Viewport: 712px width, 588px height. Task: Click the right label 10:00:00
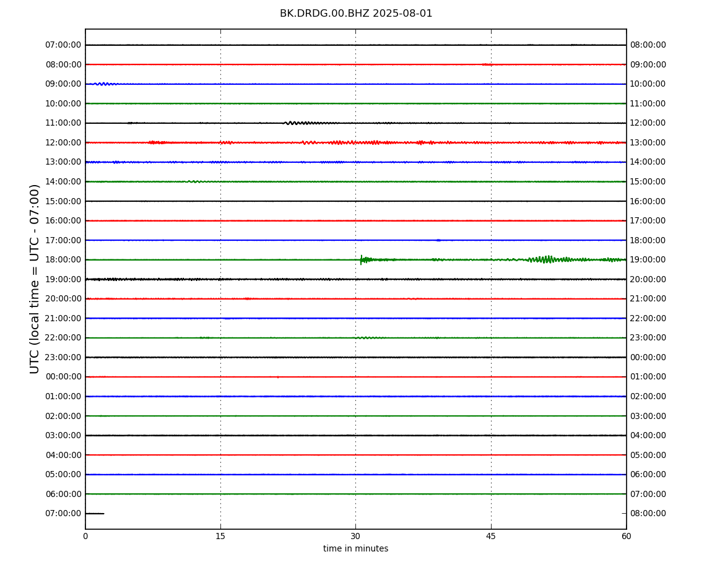648,84
